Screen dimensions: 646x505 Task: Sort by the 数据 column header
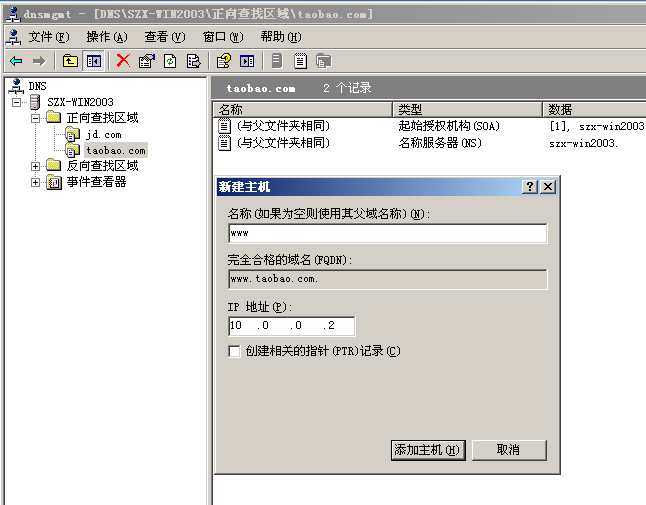595,110
